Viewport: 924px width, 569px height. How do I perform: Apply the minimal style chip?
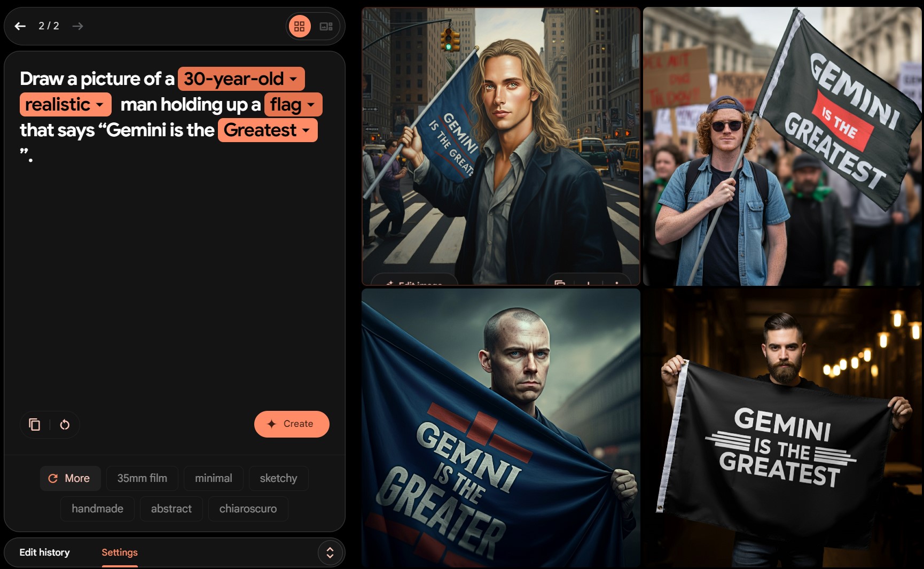click(x=214, y=479)
